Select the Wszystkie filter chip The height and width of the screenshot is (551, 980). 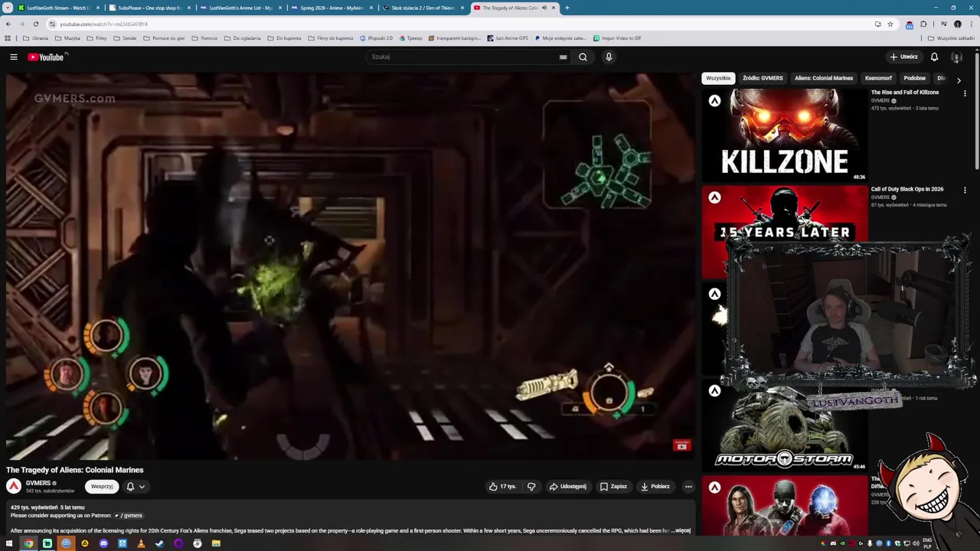click(x=718, y=78)
